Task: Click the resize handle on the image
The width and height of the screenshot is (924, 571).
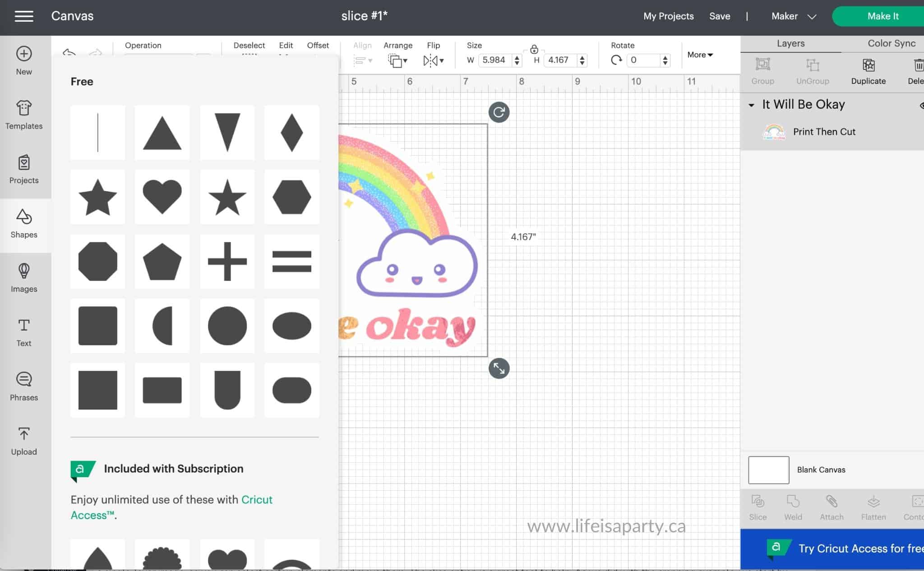Action: pyautogui.click(x=499, y=368)
